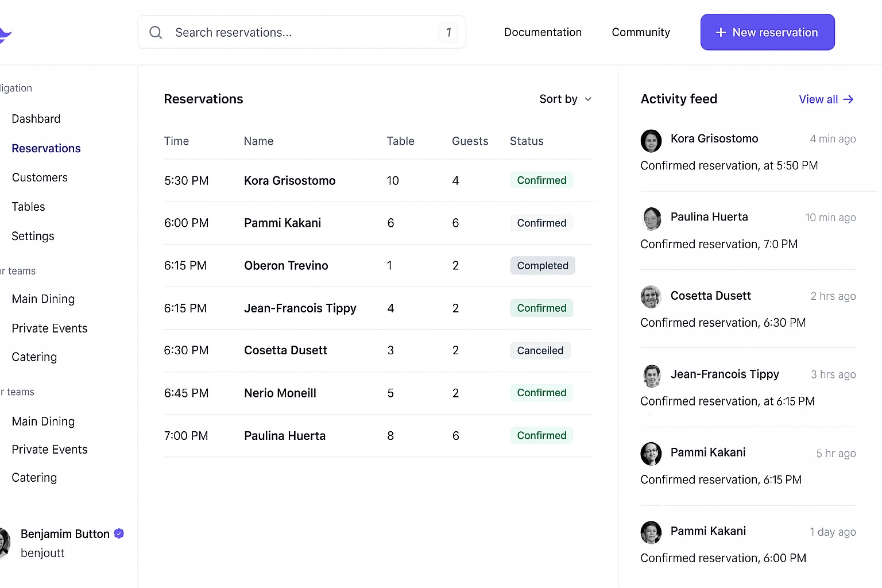Click the Completed status badge for Oberon Trevino

point(542,266)
